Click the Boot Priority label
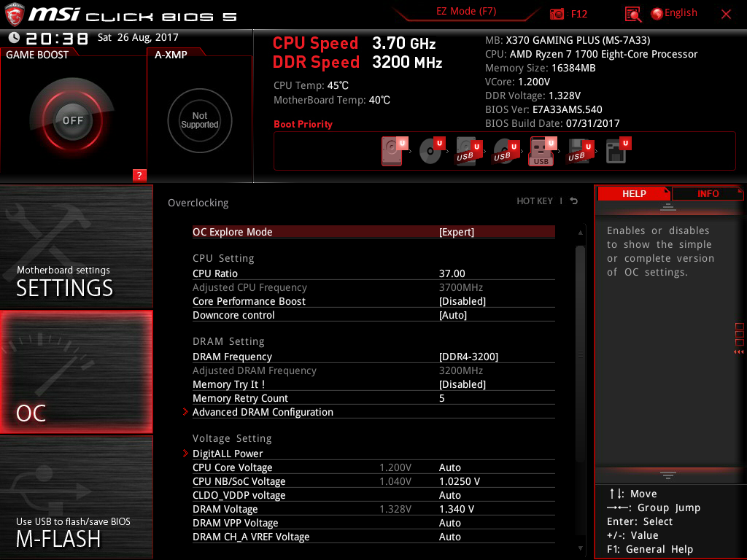This screenshot has height=560, width=747. pyautogui.click(x=303, y=124)
